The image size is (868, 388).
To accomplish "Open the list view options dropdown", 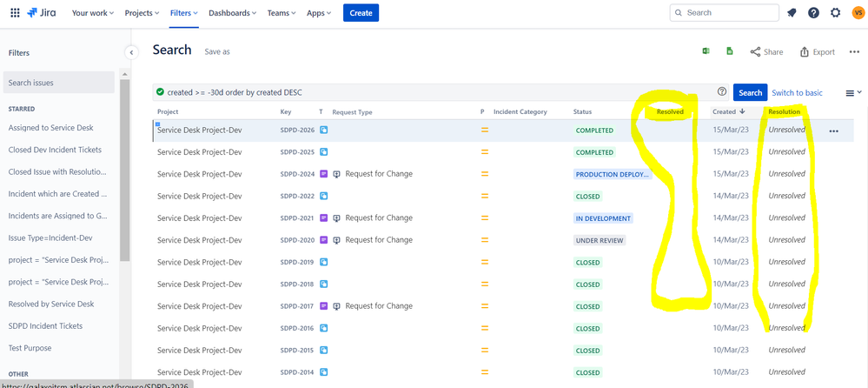I will pos(853,92).
